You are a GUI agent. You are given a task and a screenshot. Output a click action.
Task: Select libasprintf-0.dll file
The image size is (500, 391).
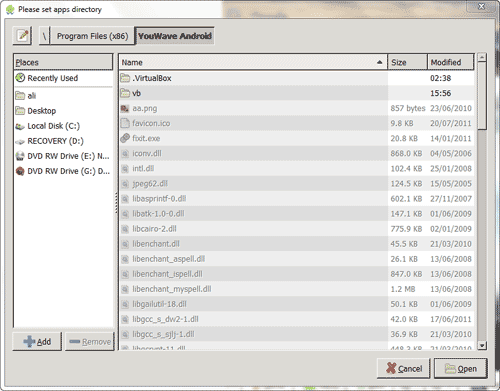(x=296, y=199)
